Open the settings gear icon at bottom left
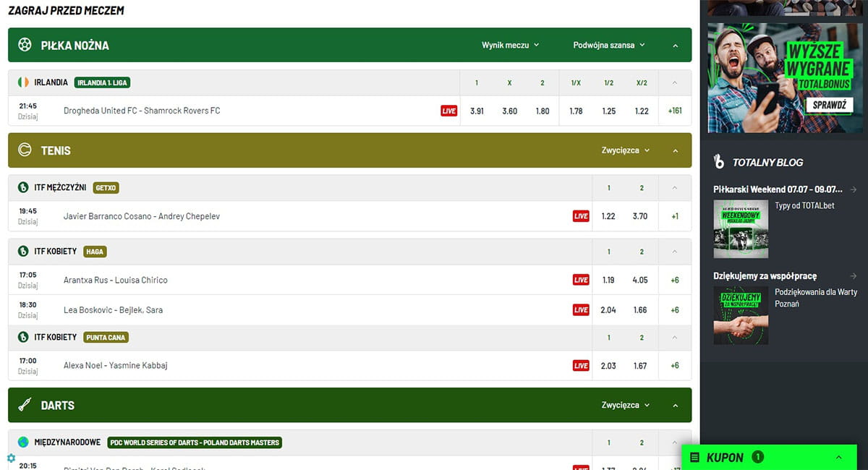 pyautogui.click(x=11, y=458)
